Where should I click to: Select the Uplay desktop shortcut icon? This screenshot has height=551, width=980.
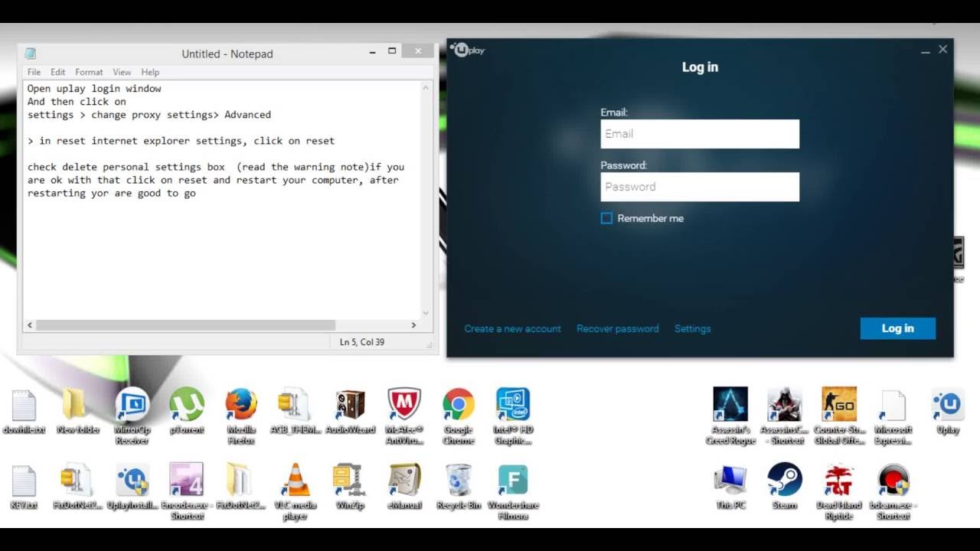pyautogui.click(x=948, y=412)
